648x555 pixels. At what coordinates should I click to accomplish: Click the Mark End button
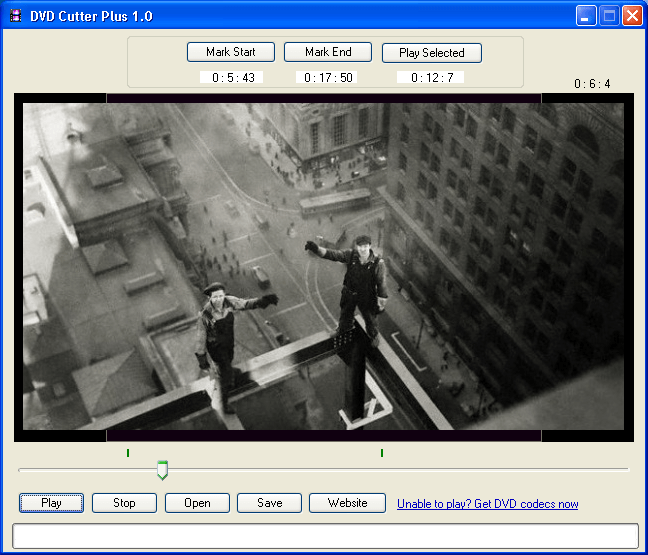click(328, 52)
